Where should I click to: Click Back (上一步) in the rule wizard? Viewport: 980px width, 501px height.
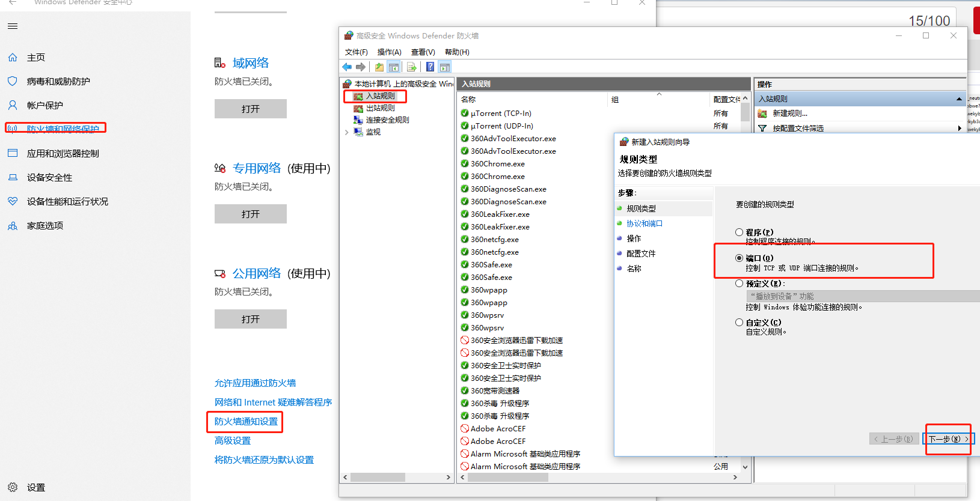[894, 439]
